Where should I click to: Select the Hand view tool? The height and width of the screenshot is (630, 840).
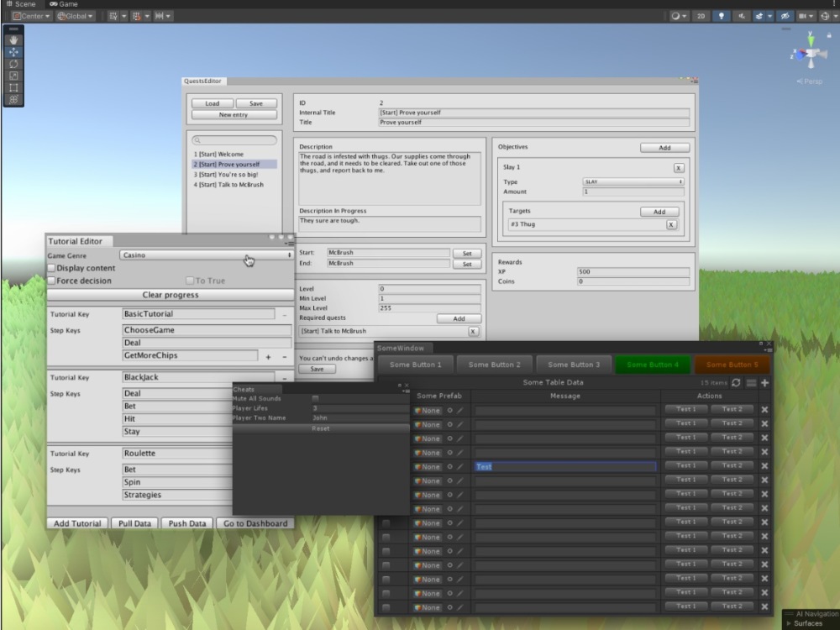[x=13, y=40]
